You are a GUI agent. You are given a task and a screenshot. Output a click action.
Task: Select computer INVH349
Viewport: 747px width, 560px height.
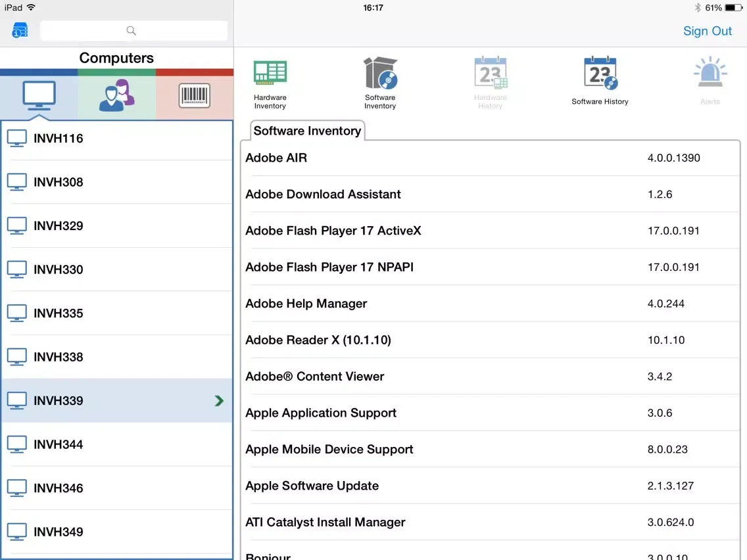point(117,532)
